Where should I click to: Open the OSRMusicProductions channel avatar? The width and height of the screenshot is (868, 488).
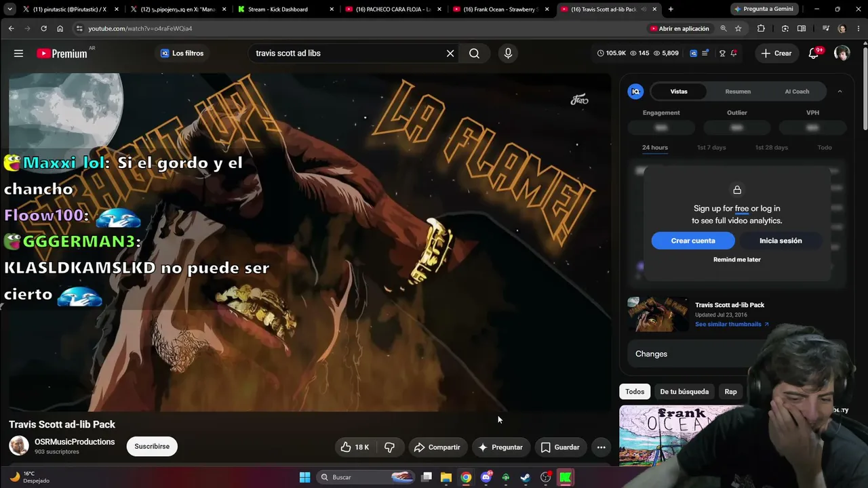click(x=19, y=446)
